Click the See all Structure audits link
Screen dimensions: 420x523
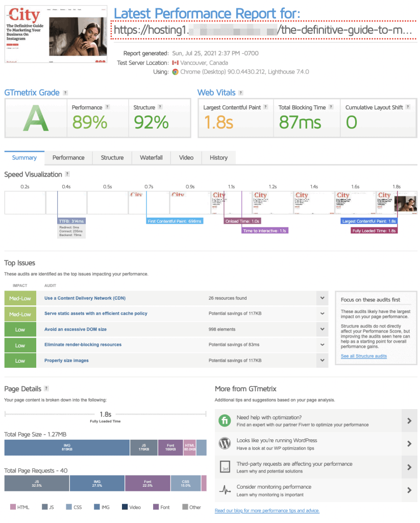[x=363, y=356]
